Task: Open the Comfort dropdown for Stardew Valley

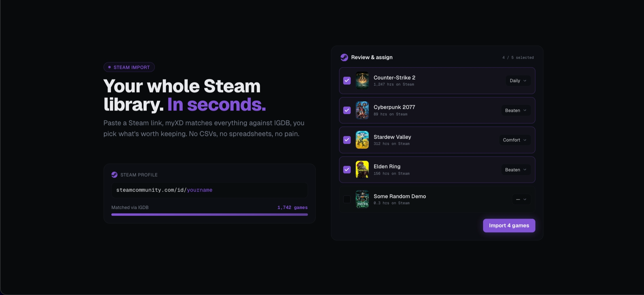Action: click(x=515, y=140)
